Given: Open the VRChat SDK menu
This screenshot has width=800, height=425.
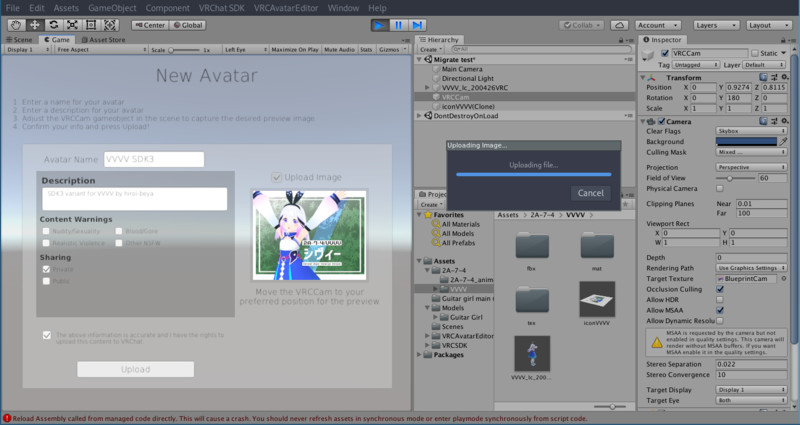Looking at the screenshot, I should [x=221, y=8].
